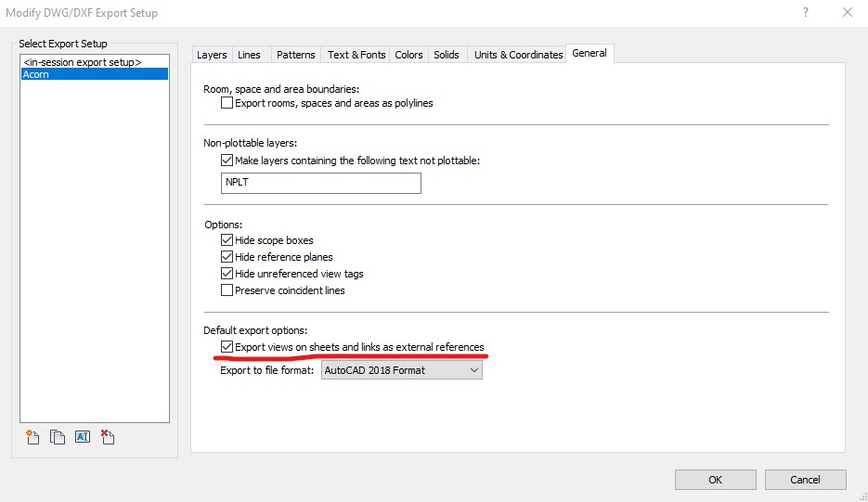The height and width of the screenshot is (502, 868).
Task: Enable Export rooms, spaces and areas as polylines
Action: (x=227, y=103)
